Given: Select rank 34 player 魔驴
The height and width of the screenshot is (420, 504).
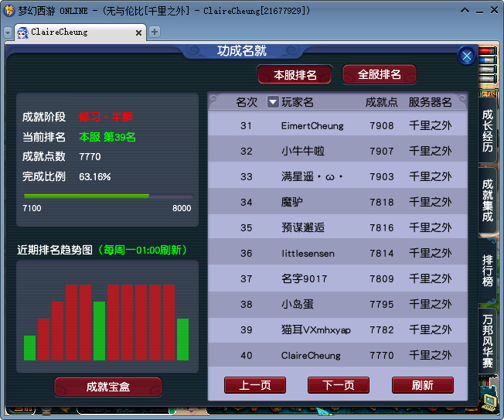Looking at the screenshot, I should 338,202.
